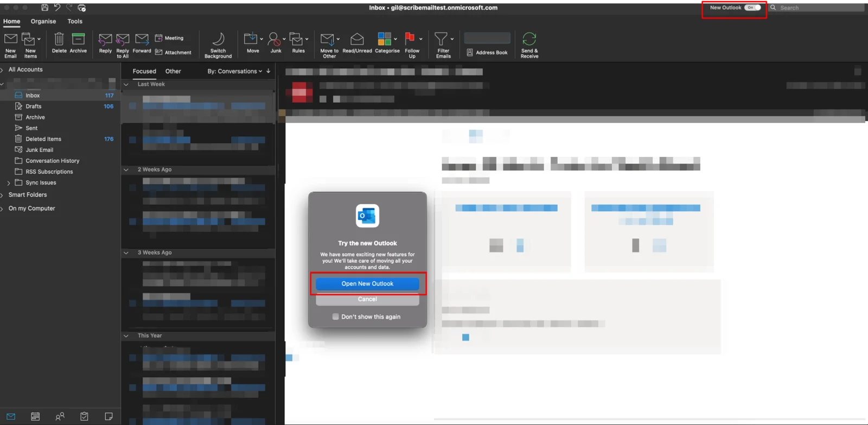Open People view in bottom bar
The image size is (868, 425).
tap(60, 416)
